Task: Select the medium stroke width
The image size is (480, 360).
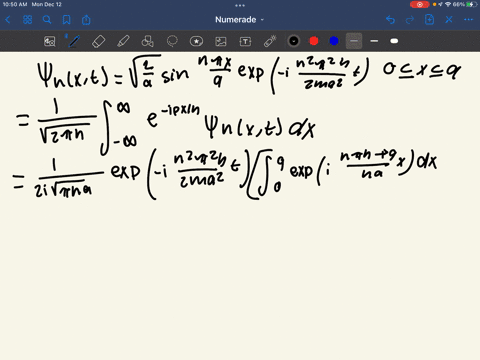Action: click(374, 41)
